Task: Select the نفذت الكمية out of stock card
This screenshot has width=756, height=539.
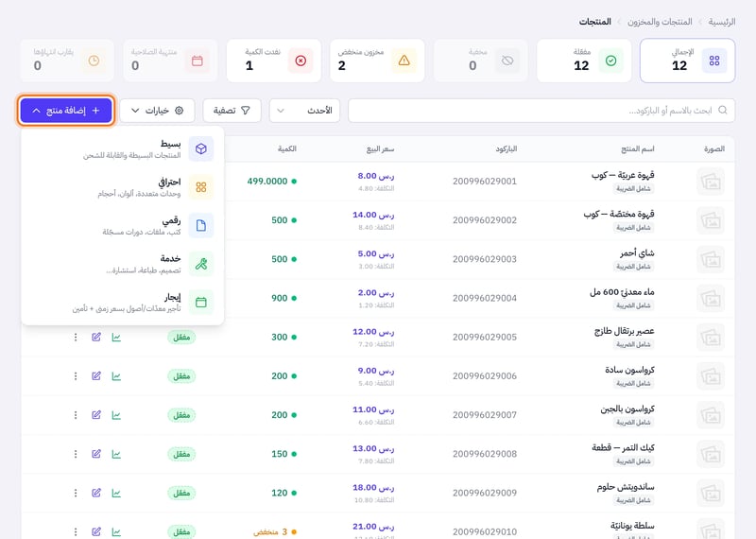Action: pyautogui.click(x=273, y=61)
